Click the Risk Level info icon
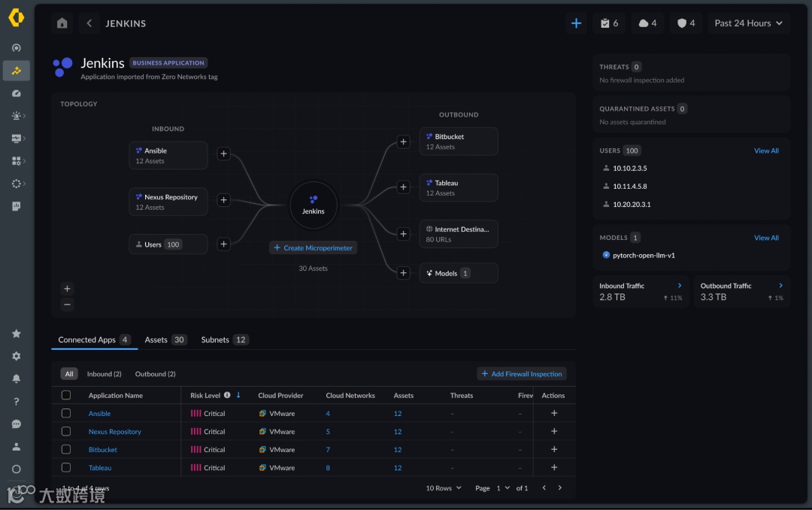 [x=227, y=395]
